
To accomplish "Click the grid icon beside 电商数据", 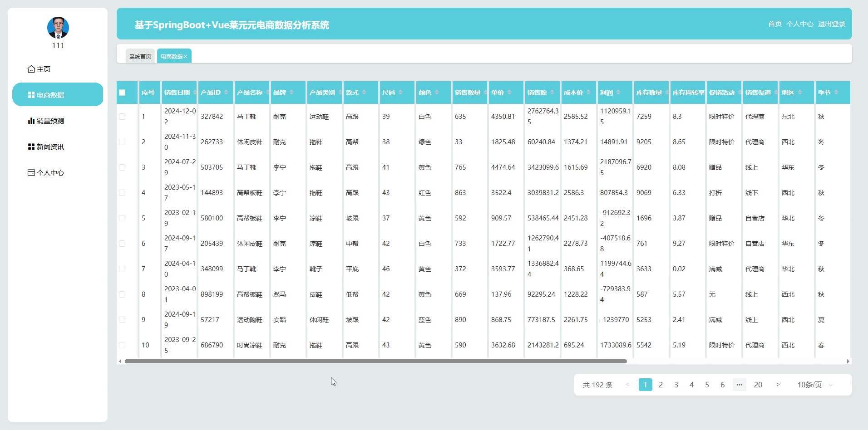I will tap(31, 95).
